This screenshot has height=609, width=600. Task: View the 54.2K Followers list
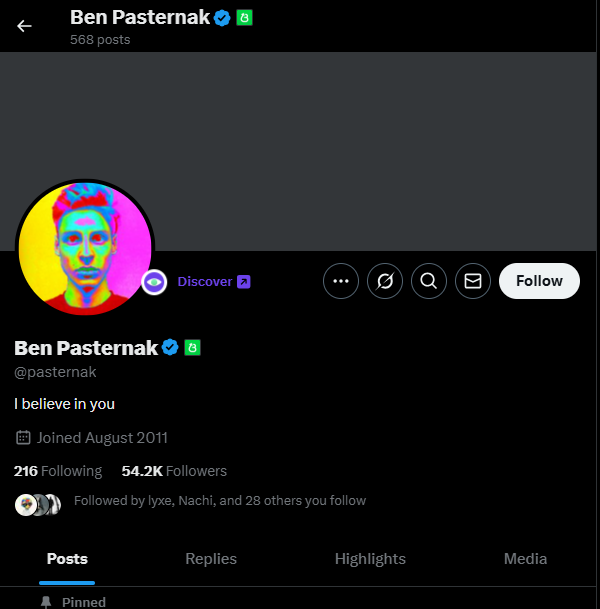174,471
